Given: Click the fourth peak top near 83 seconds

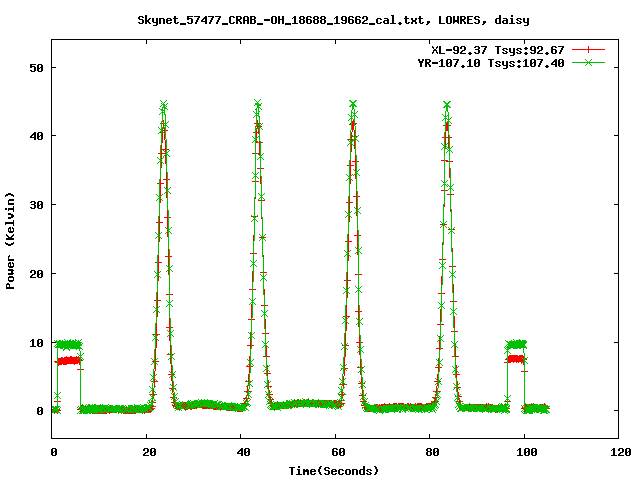Looking at the screenshot, I should click(447, 105).
